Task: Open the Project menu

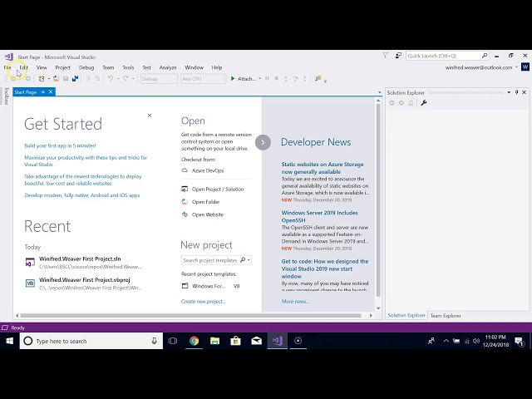Action: click(63, 67)
